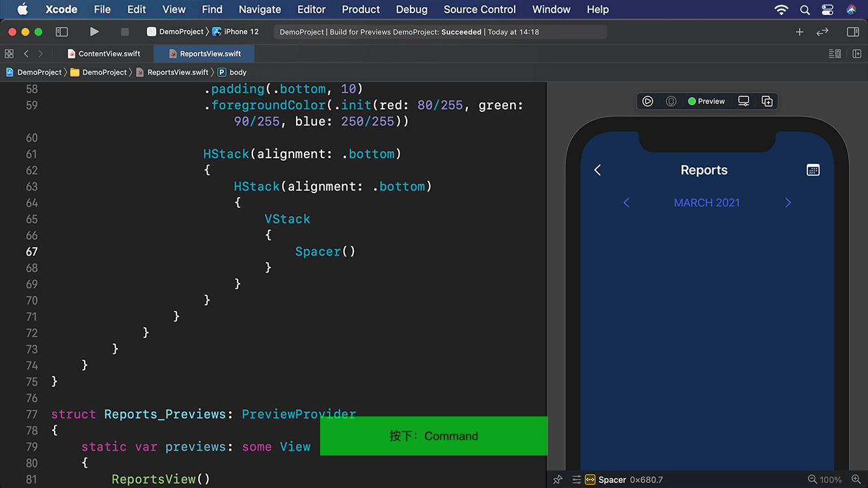868x488 pixels.
Task: Open the related items grid menu
Action: pyautogui.click(x=9, y=53)
